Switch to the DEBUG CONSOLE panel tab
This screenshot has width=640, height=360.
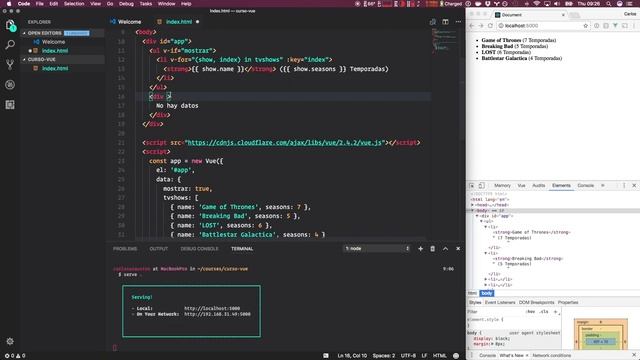(199, 249)
